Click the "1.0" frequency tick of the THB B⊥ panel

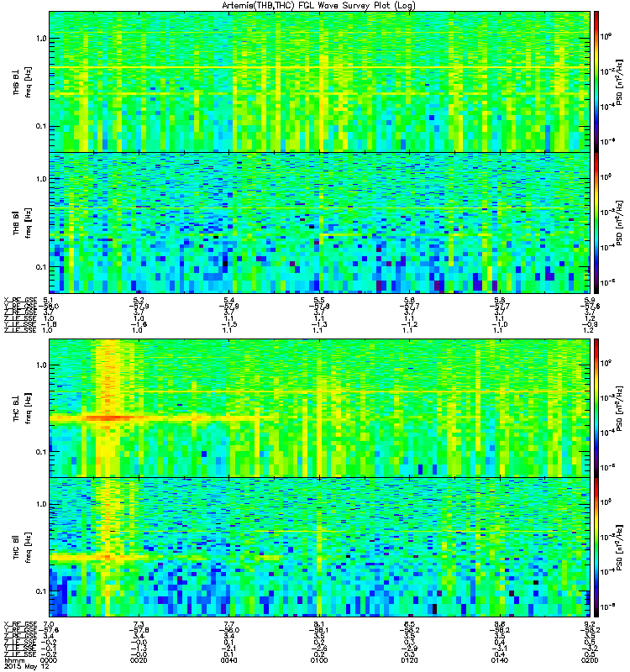click(x=41, y=39)
